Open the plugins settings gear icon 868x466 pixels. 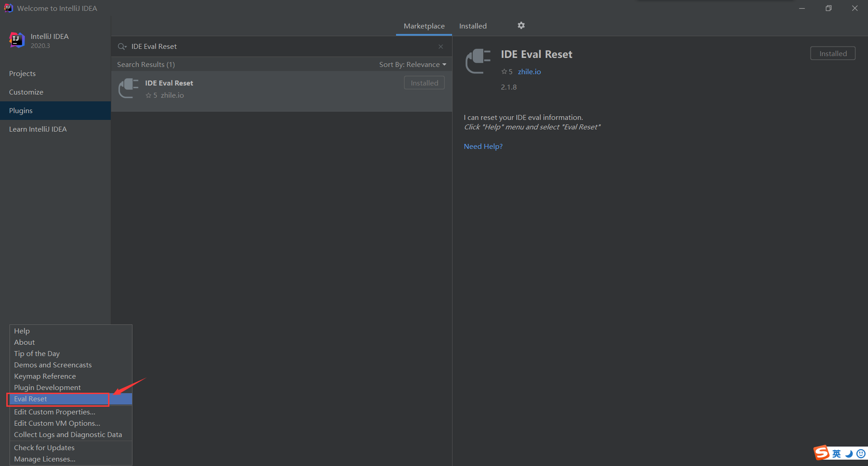[521, 25]
